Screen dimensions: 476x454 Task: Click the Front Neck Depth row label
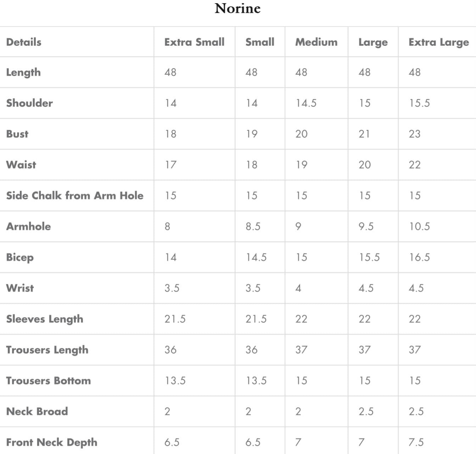coord(52,442)
